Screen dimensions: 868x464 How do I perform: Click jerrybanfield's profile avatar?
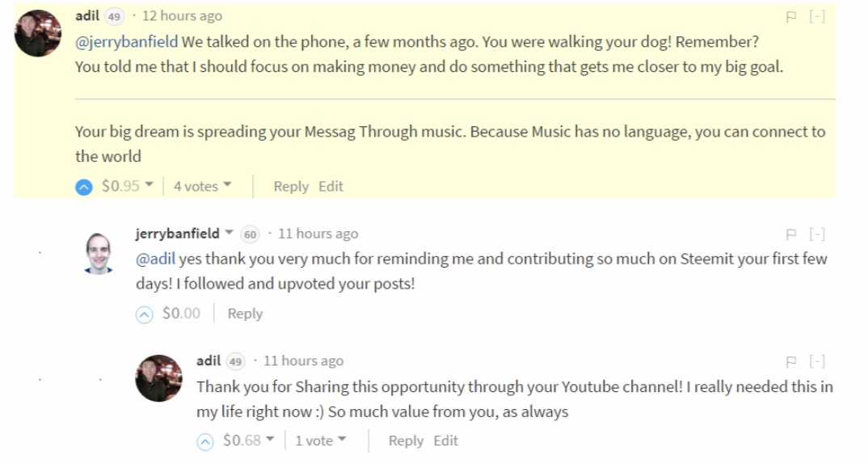point(99,253)
